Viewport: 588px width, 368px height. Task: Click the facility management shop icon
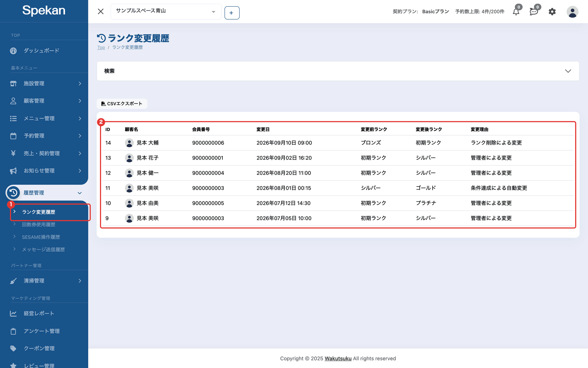click(13, 84)
